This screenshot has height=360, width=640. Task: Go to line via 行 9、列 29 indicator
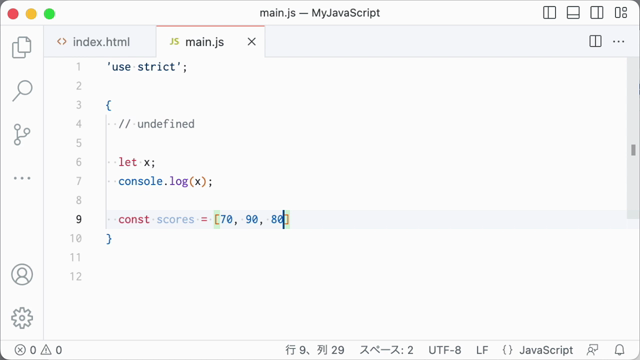(315, 350)
